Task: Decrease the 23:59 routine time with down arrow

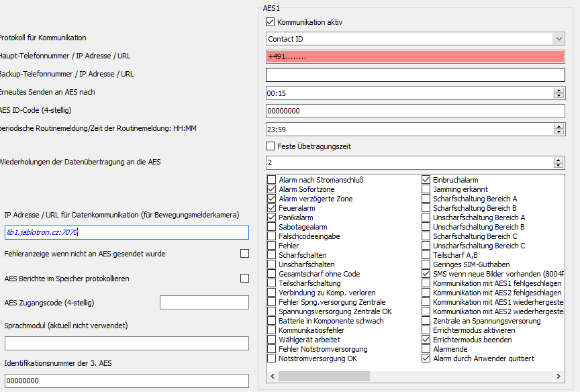Action: coord(559,131)
